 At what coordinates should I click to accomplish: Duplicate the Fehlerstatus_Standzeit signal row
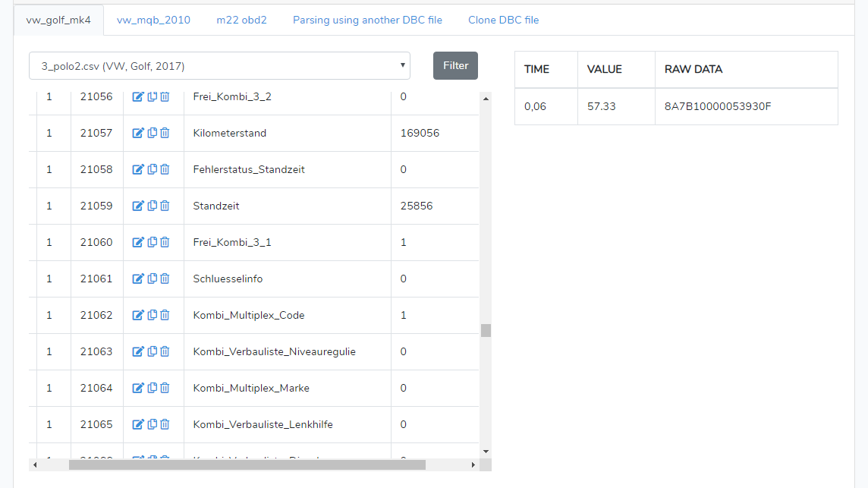pos(152,169)
